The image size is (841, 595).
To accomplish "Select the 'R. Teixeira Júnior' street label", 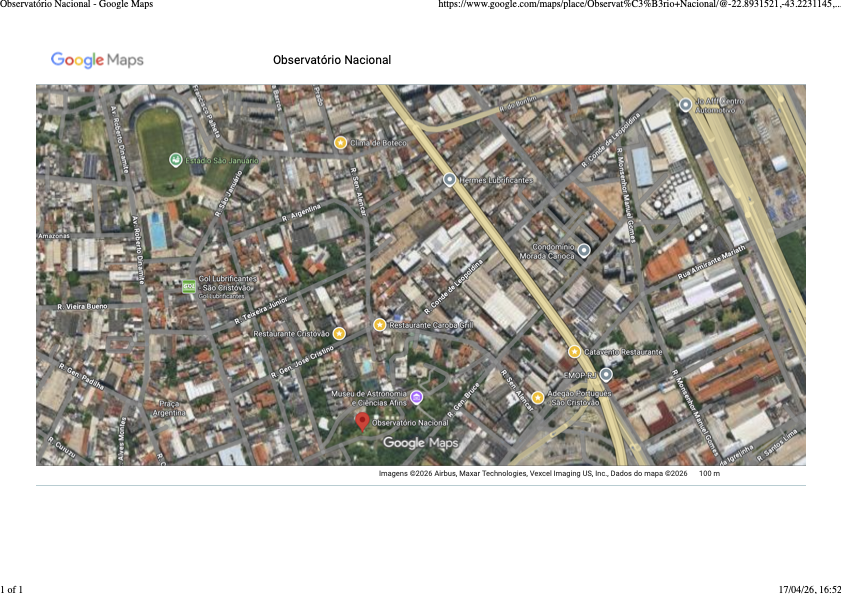I will pyautogui.click(x=262, y=311).
